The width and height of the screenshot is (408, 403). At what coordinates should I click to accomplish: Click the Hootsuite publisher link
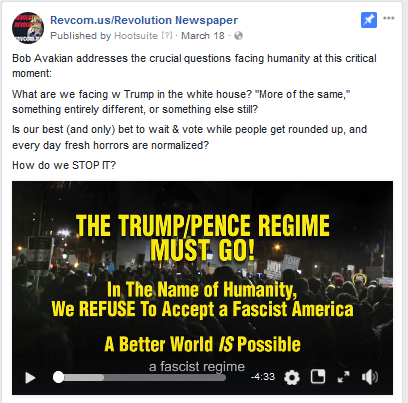coord(136,36)
